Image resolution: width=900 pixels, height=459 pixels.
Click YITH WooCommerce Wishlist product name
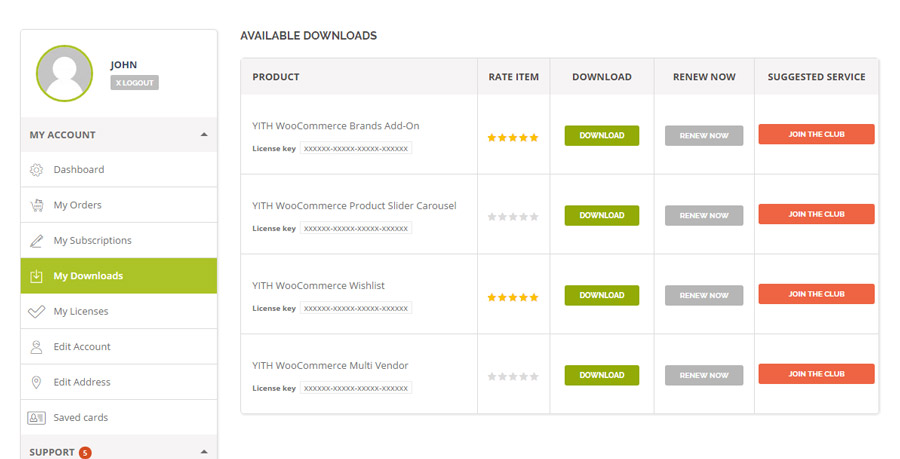[318, 285]
